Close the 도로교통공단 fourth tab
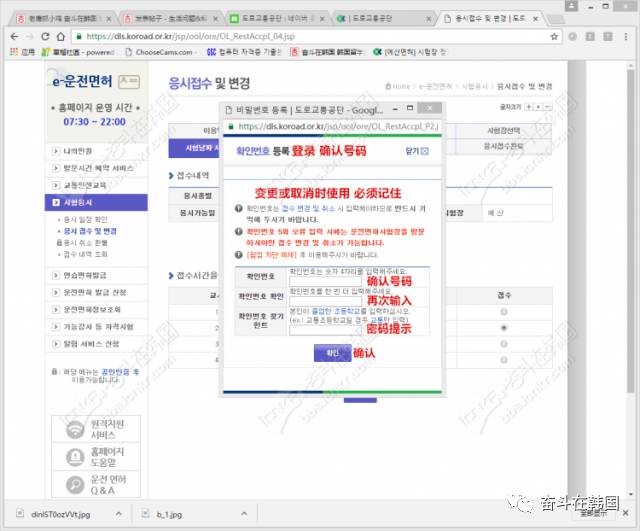Viewport: 640px width, 531px height. point(429,19)
